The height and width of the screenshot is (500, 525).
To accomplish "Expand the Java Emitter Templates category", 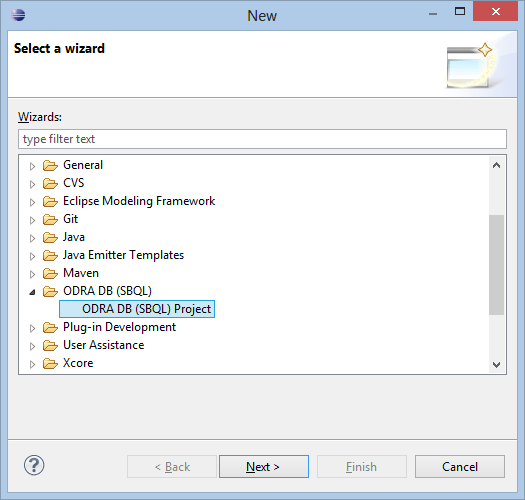I will (x=32, y=257).
